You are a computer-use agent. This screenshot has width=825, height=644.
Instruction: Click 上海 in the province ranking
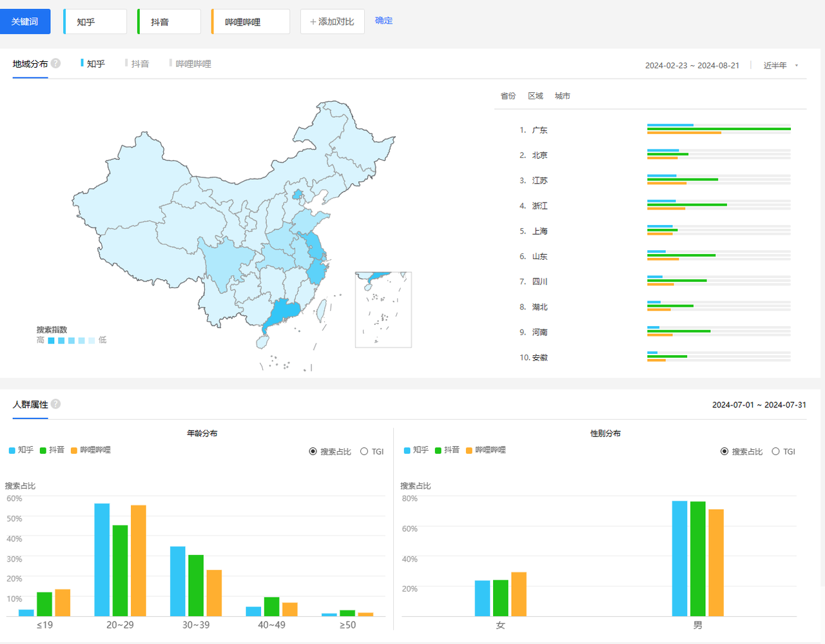(x=539, y=231)
